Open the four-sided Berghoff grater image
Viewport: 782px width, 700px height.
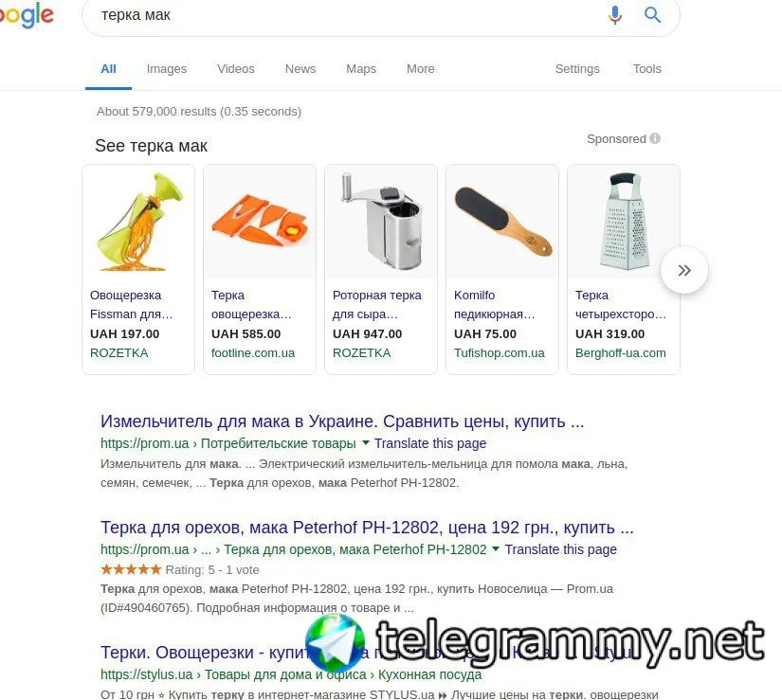click(624, 222)
